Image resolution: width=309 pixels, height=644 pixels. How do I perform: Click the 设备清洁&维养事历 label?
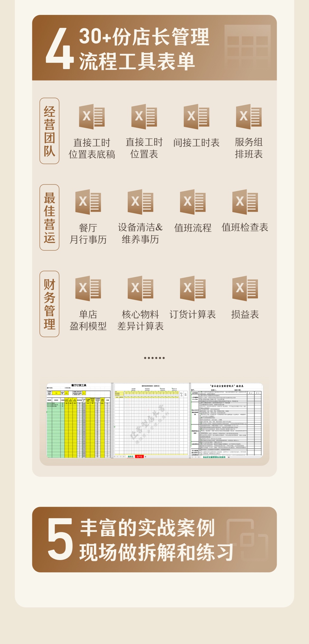click(x=140, y=233)
